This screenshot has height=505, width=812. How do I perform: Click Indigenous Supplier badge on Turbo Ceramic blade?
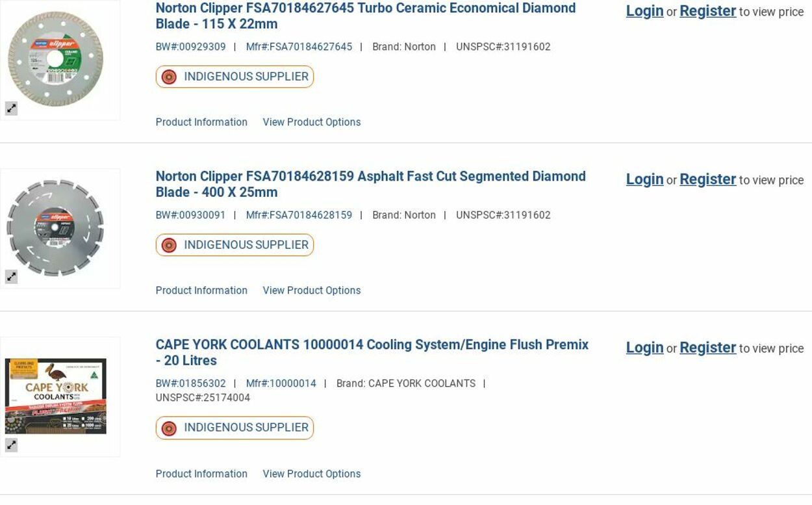(x=235, y=77)
